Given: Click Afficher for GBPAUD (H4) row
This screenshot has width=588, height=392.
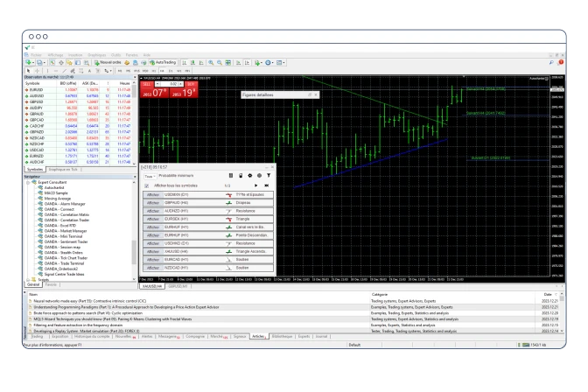Looking at the screenshot, I should coord(153,203).
